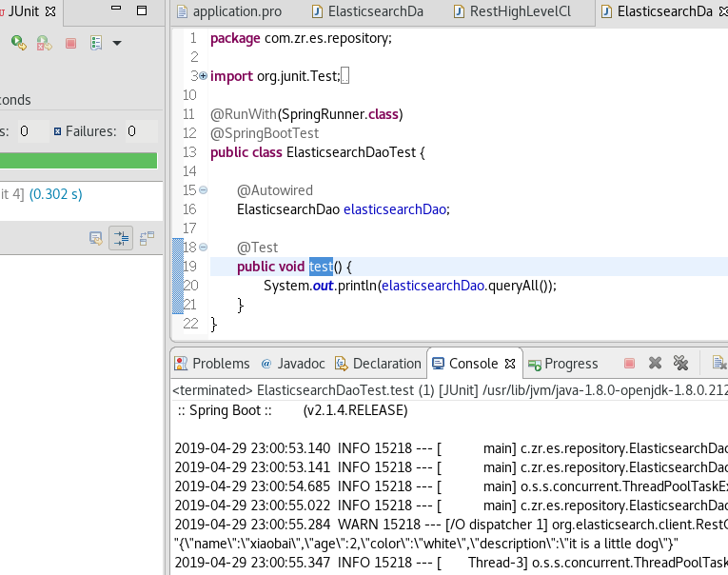Screen dimensions: 728x575
Task: Click the Terminate red square in Console toolbar
Action: pyautogui.click(x=629, y=364)
